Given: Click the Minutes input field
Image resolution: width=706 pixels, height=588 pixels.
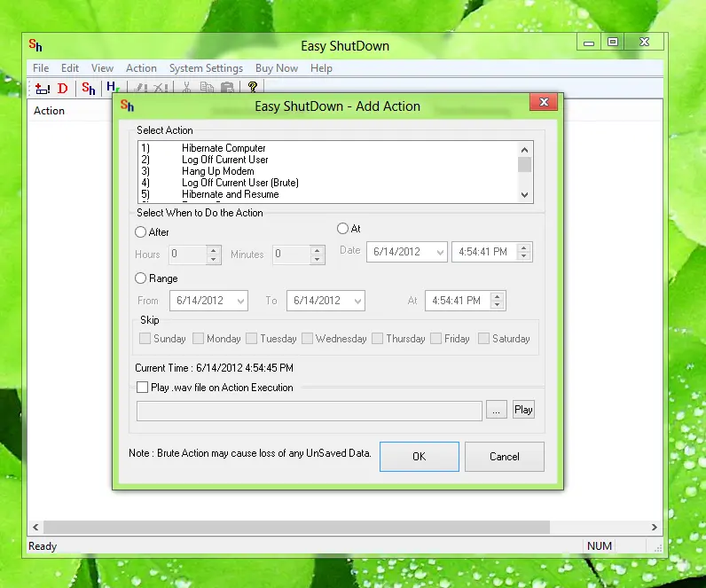Looking at the screenshot, I should [x=292, y=255].
